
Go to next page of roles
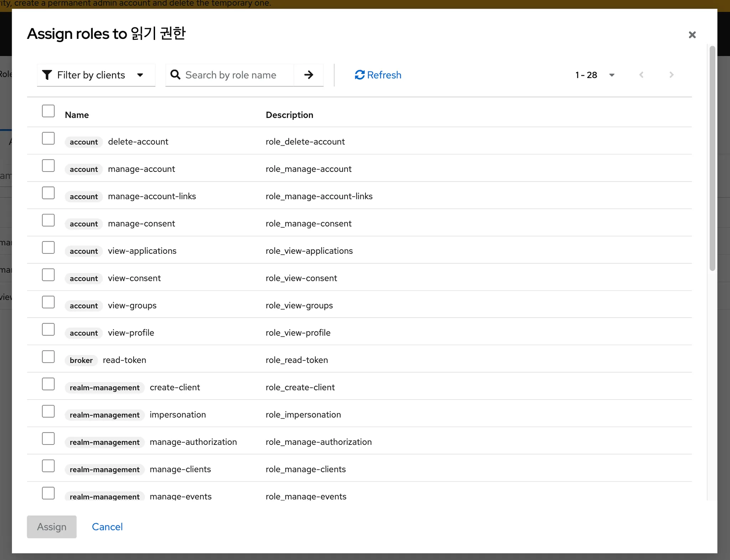click(671, 75)
